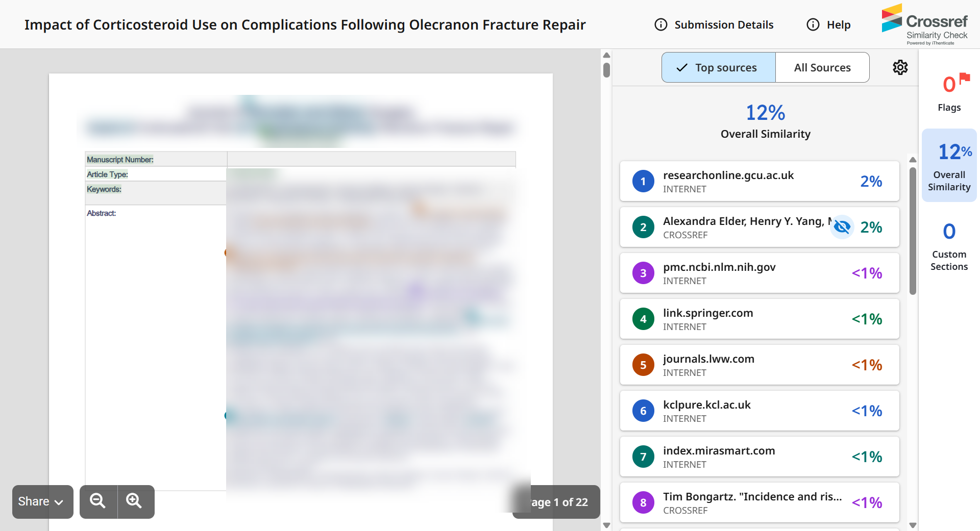Switch to All Sources view
The width and height of the screenshot is (980, 531).
(822, 67)
